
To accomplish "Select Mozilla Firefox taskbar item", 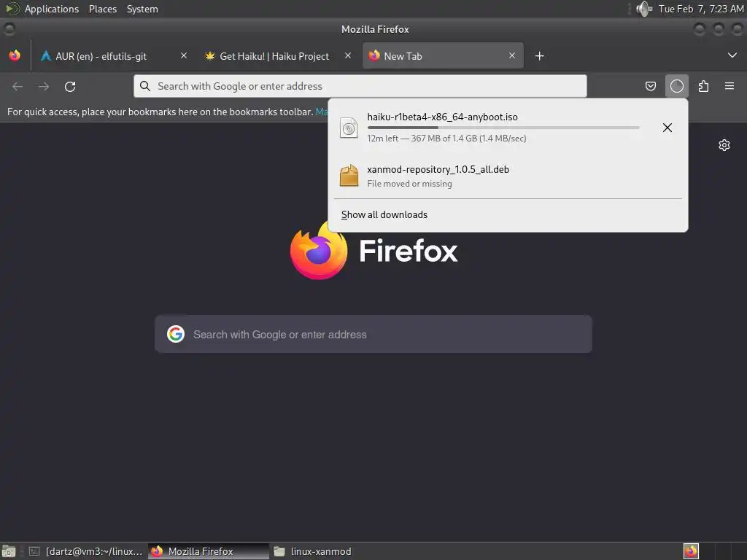I will (208, 551).
